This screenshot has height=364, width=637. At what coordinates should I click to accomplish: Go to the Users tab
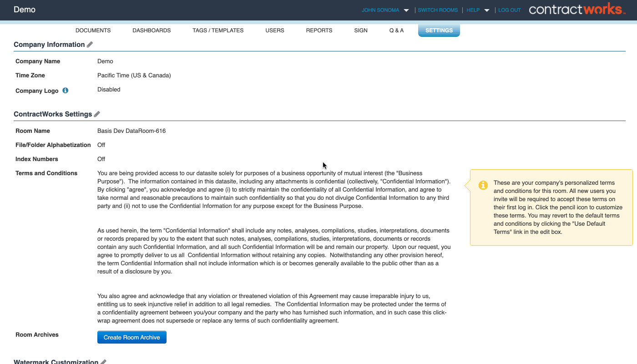(x=275, y=30)
